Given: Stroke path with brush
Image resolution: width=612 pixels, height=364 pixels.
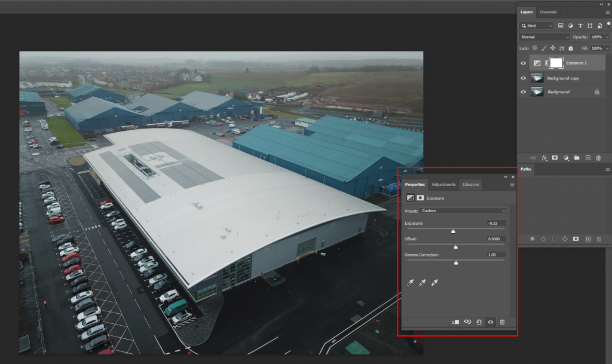Looking at the screenshot, I should [543, 239].
